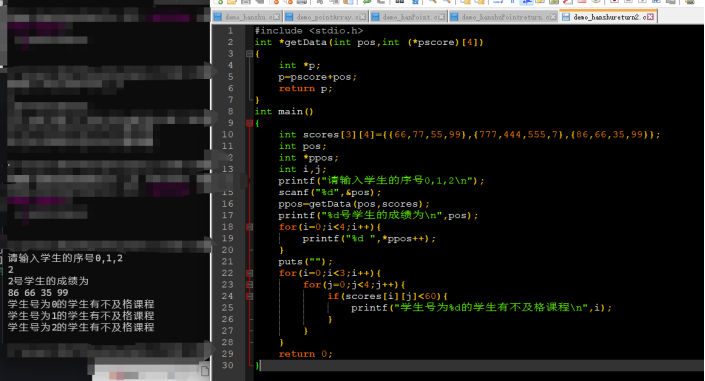Click terminal output '2号学生的成绩为'
The height and width of the screenshot is (381, 705).
coord(48,281)
